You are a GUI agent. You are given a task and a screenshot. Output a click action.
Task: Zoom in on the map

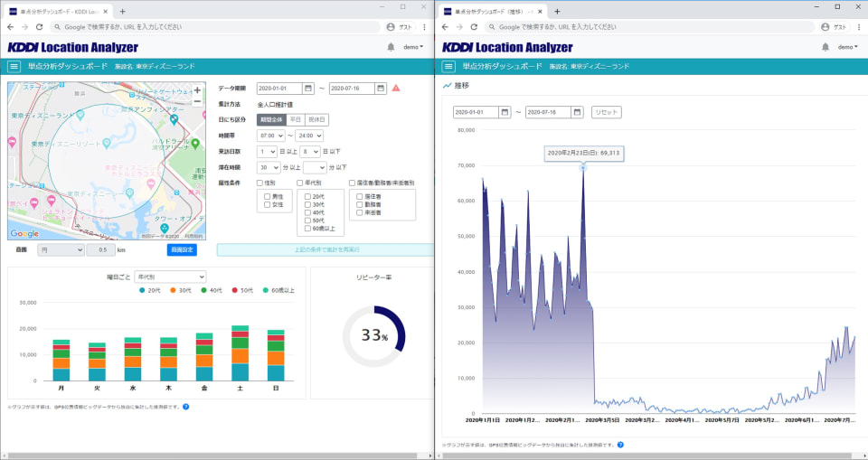pos(197,90)
